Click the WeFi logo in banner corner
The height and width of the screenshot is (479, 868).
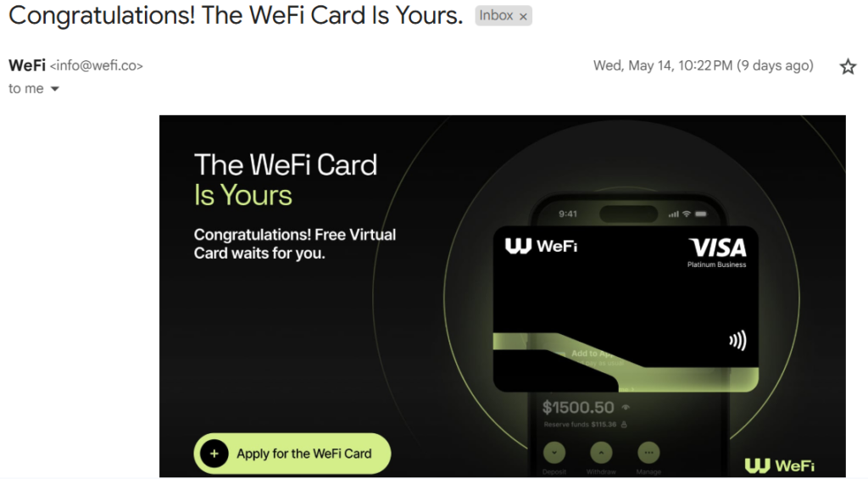tap(780, 465)
